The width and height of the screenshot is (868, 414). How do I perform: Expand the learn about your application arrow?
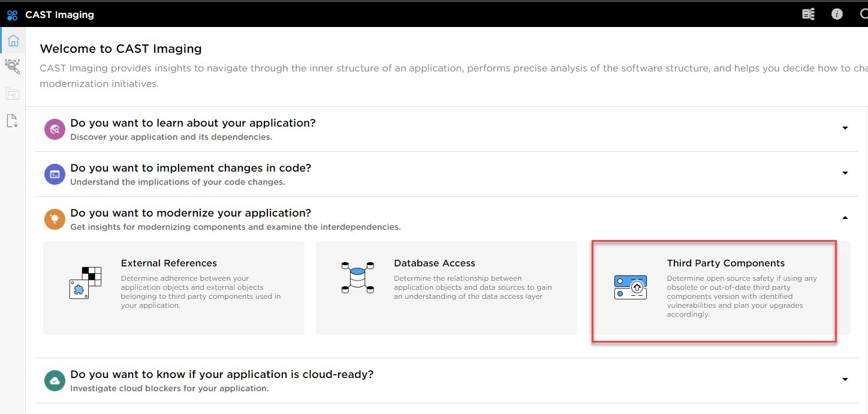[x=845, y=128]
